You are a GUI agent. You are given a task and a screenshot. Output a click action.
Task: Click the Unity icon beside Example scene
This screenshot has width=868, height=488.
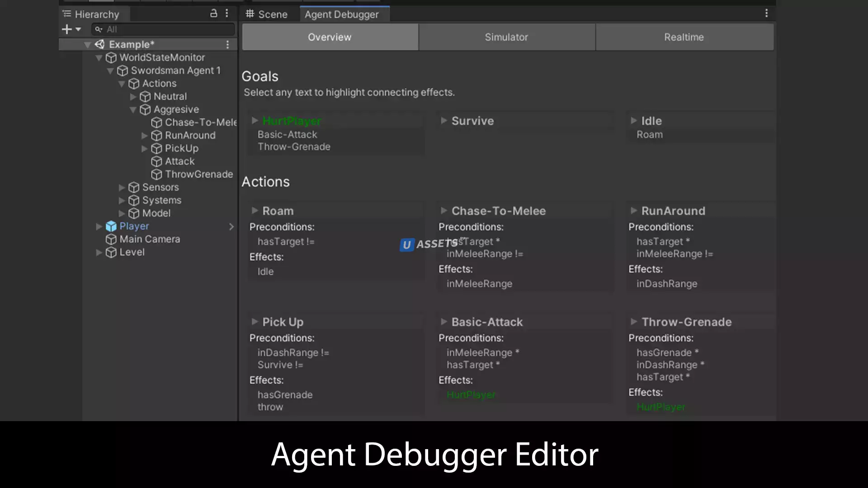coord(99,44)
